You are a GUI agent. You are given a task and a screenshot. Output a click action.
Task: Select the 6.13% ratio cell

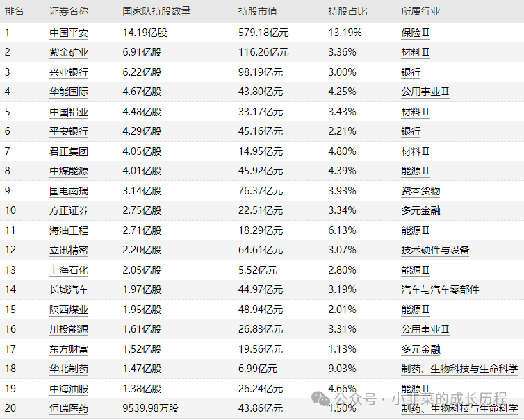tap(342, 230)
